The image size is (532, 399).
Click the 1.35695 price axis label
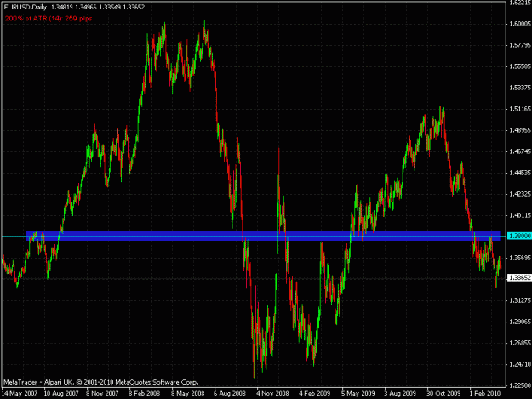coord(520,258)
